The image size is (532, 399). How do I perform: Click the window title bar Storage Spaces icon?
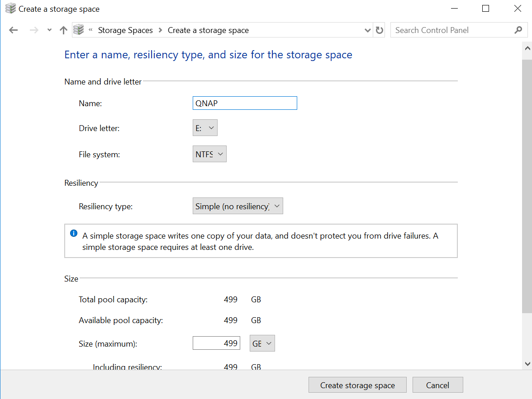pyautogui.click(x=10, y=9)
